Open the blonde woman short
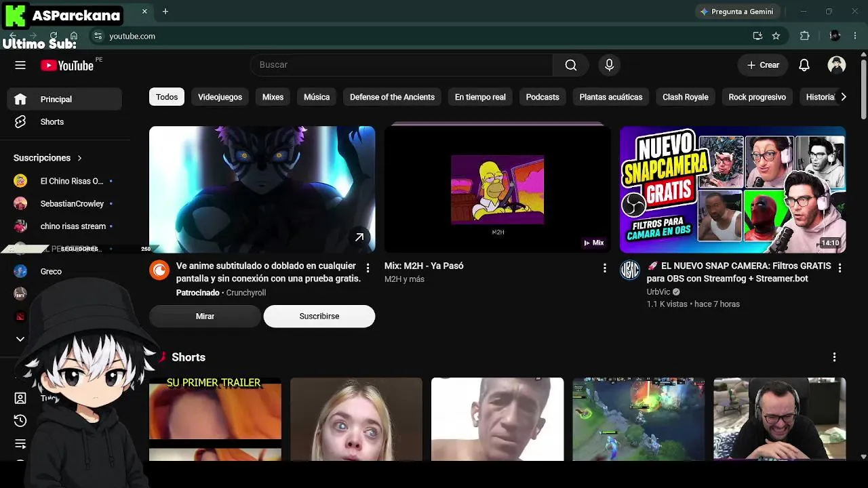 (x=356, y=419)
